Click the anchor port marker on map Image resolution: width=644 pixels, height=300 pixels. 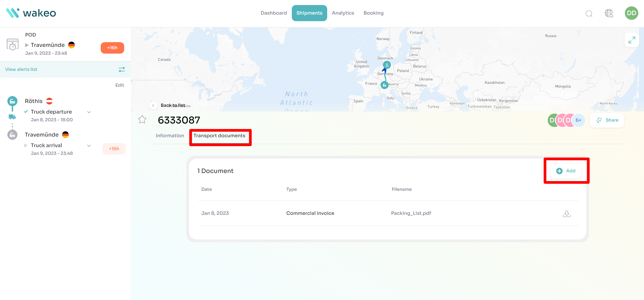point(387,65)
